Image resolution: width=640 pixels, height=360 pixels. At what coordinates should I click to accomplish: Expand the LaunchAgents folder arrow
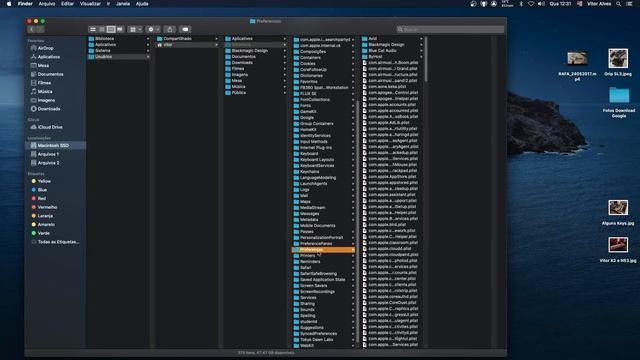coord(353,184)
